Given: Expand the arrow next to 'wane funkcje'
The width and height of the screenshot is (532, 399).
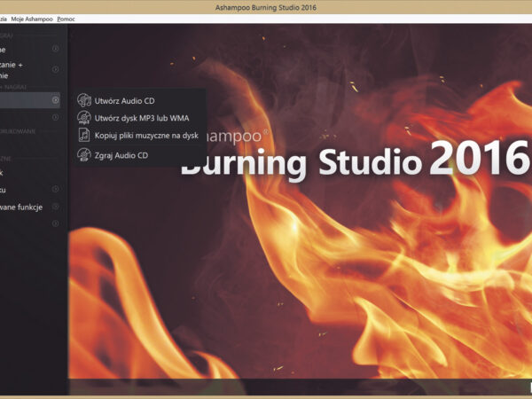Looking at the screenshot, I should coord(55,207).
